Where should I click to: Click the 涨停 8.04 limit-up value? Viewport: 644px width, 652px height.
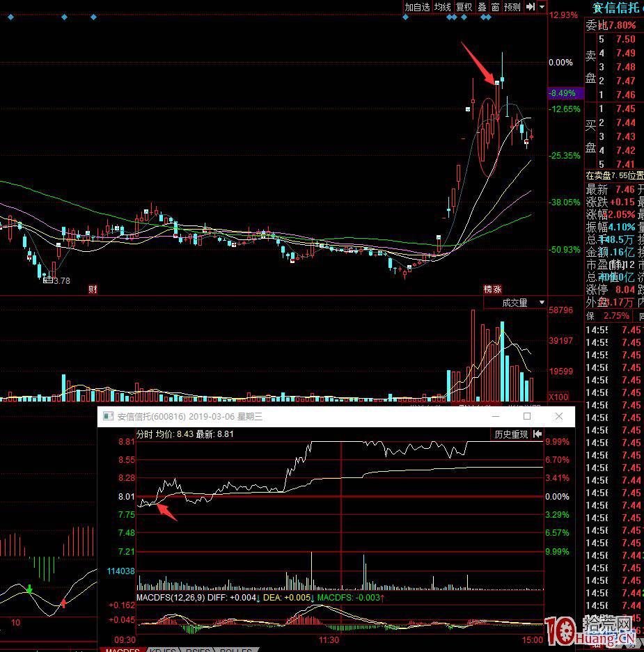click(625, 289)
